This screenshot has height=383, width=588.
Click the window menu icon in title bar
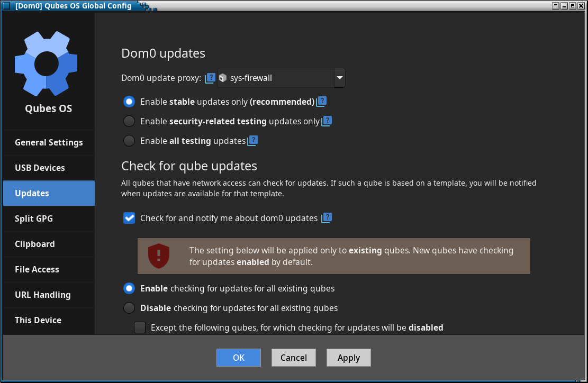(7, 6)
